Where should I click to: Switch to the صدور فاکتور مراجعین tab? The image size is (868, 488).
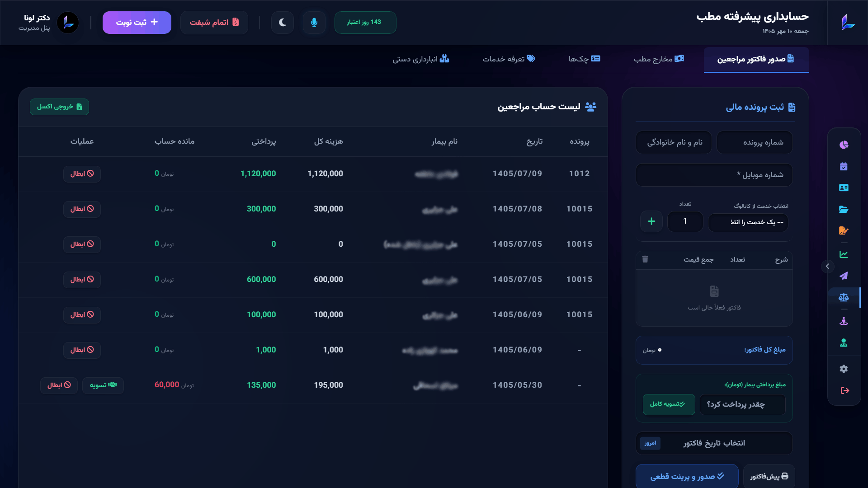click(756, 59)
